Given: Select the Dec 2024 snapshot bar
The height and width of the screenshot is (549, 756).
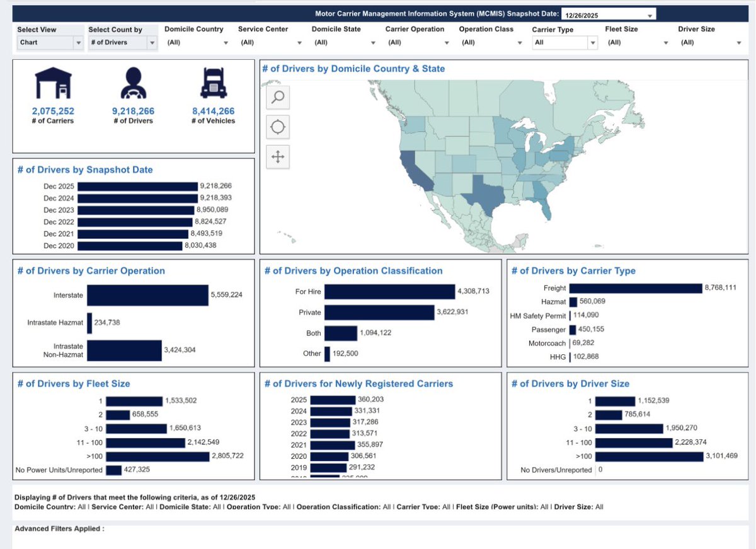Looking at the screenshot, I should pyautogui.click(x=138, y=198).
